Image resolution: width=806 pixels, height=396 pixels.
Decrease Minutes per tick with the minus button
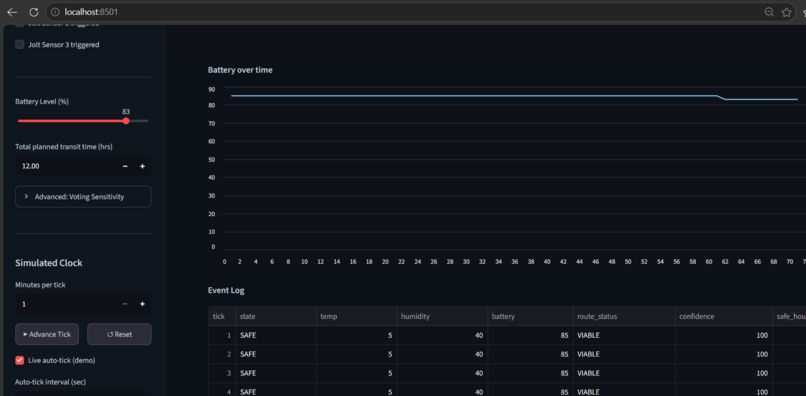click(125, 304)
